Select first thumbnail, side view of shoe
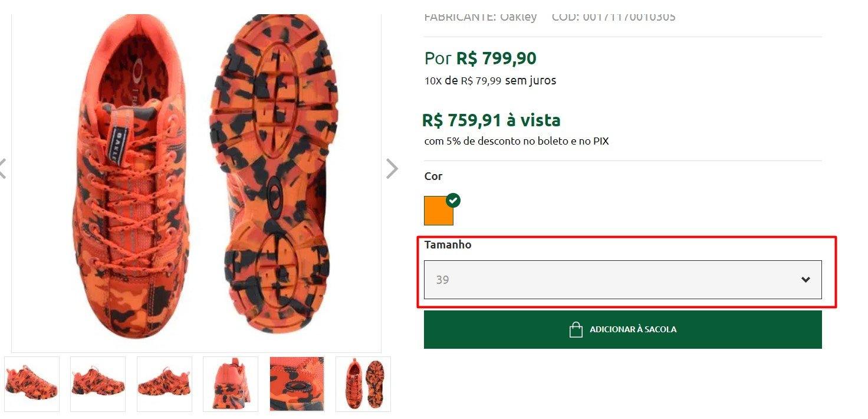The height and width of the screenshot is (419, 868). pos(32,384)
